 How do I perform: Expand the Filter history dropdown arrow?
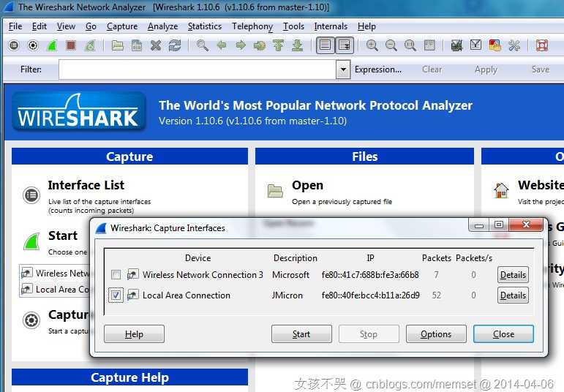[x=344, y=69]
